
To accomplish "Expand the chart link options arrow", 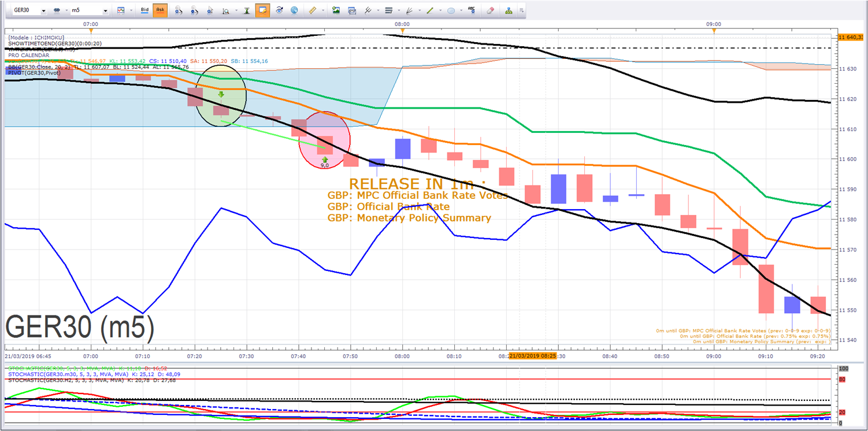I will tap(65, 10).
